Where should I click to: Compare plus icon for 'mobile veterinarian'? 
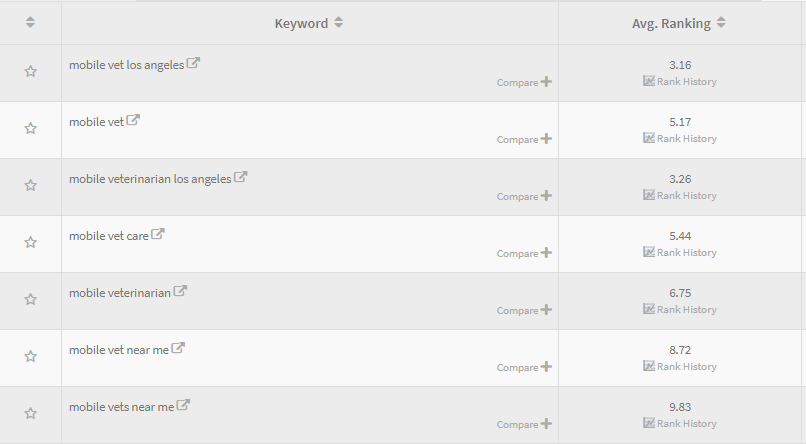coord(546,310)
